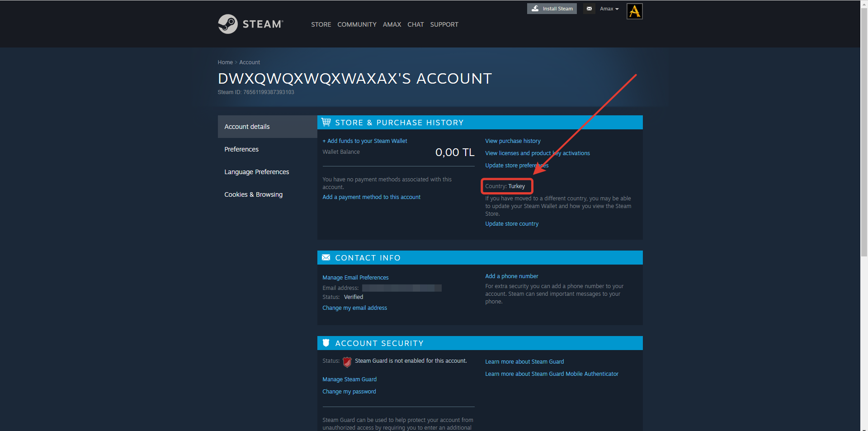Open the STORE menu
This screenshot has height=431, width=868.
coord(321,24)
